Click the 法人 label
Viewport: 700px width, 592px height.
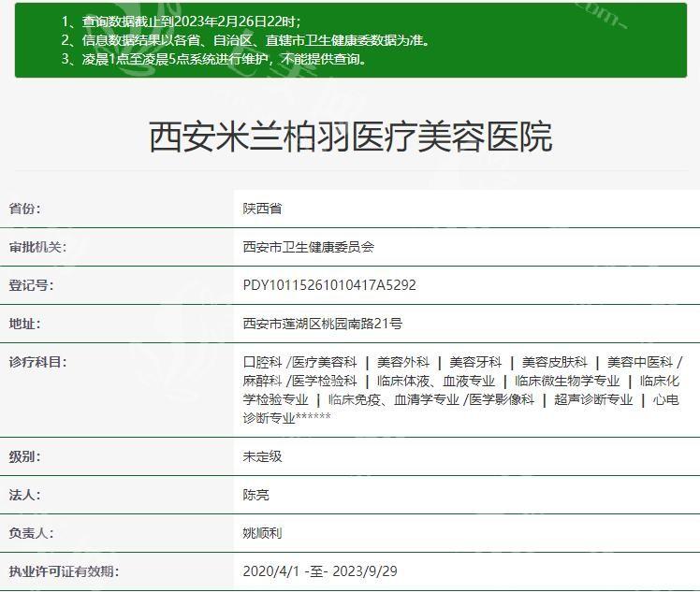(24, 495)
